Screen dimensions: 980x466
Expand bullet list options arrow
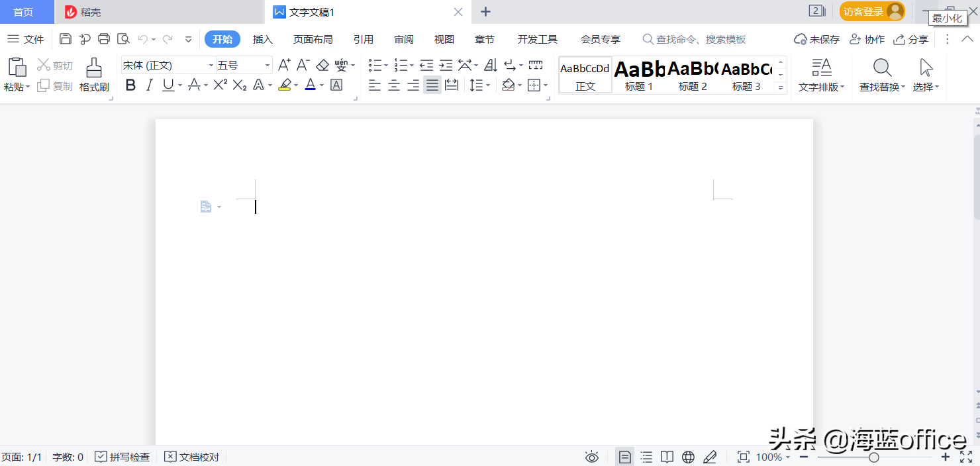[386, 66]
